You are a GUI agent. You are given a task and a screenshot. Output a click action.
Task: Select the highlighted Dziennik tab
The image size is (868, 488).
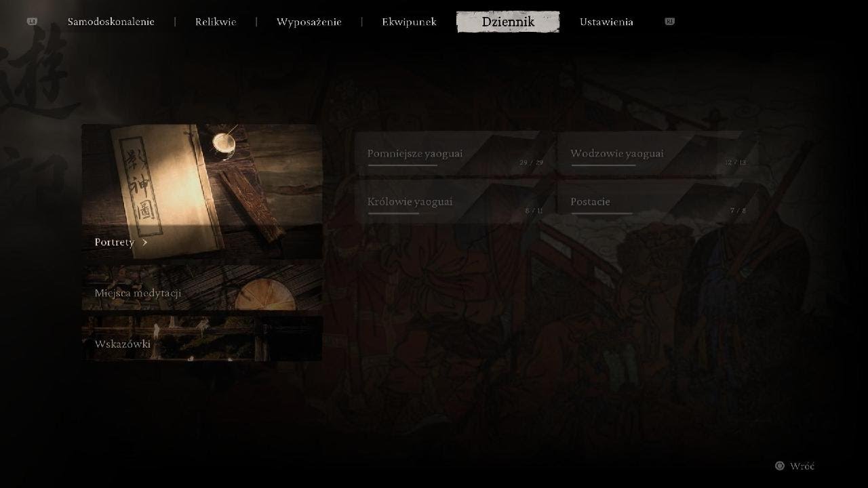(508, 22)
